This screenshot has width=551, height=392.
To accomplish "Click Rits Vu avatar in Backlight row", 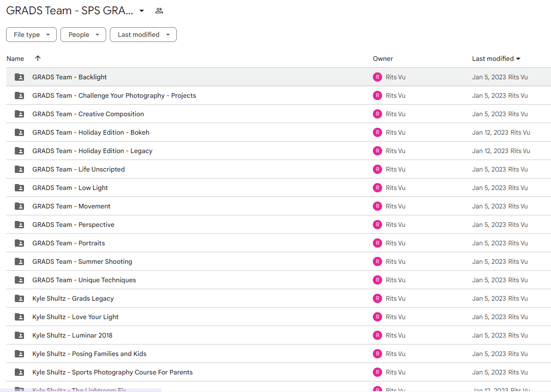I will pyautogui.click(x=377, y=77).
